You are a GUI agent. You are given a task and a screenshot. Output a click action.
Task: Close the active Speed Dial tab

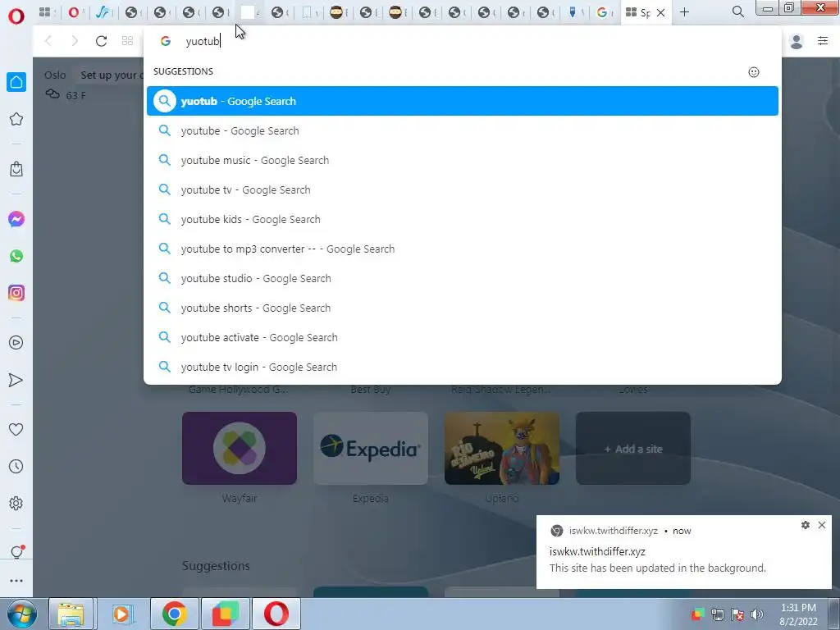pos(661,12)
